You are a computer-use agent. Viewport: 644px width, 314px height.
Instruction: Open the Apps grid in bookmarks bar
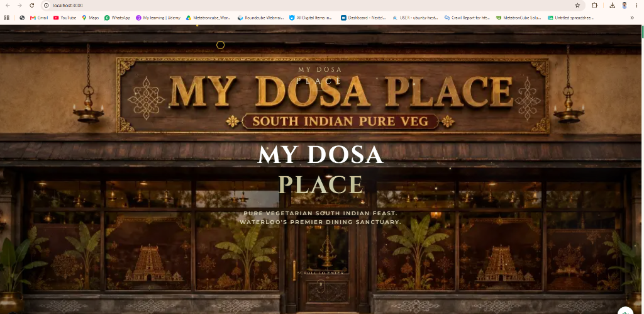pos(6,18)
